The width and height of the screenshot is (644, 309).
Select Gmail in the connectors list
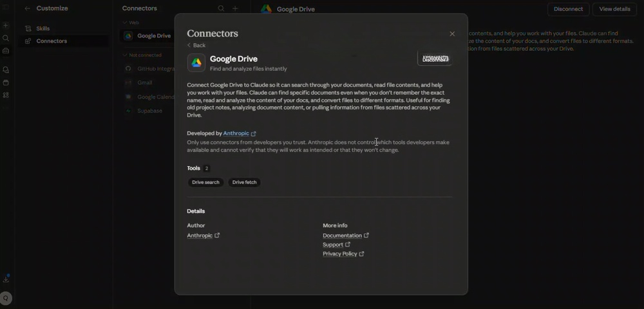coord(148,82)
